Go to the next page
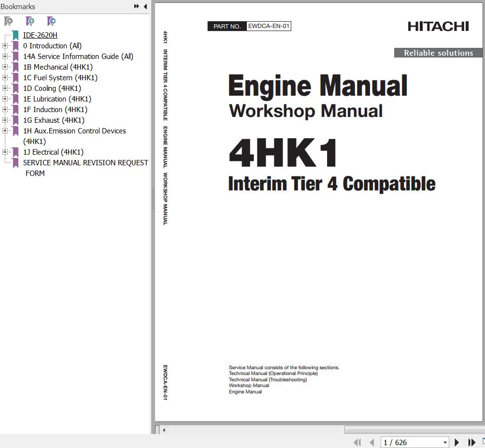This screenshot has height=448, width=485. tap(456, 442)
